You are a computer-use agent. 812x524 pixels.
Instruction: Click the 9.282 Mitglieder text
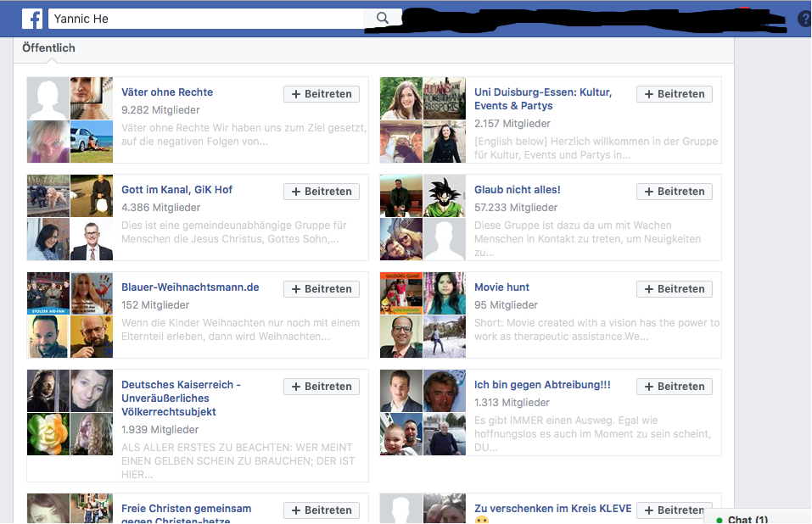pyautogui.click(x=160, y=110)
